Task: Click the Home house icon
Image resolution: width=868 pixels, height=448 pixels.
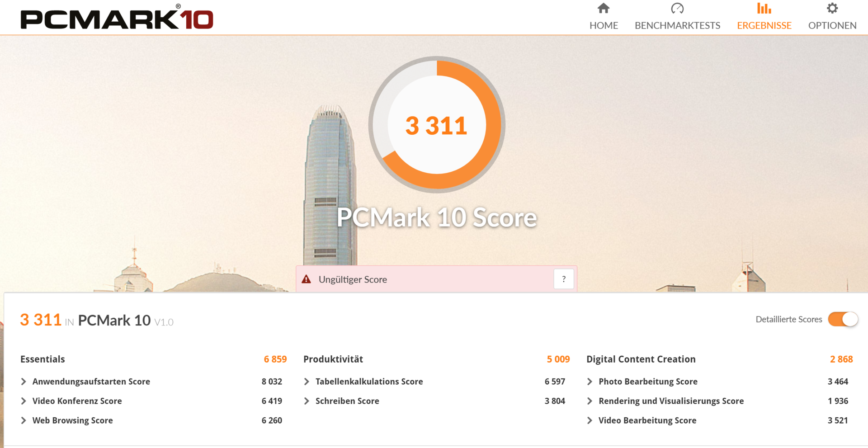Action: [604, 8]
